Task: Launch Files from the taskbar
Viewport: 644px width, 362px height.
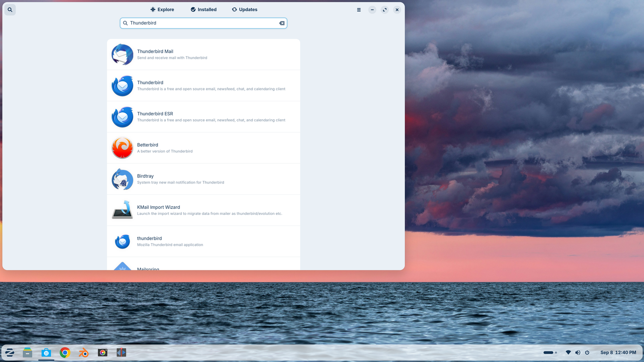Action: coord(27,353)
